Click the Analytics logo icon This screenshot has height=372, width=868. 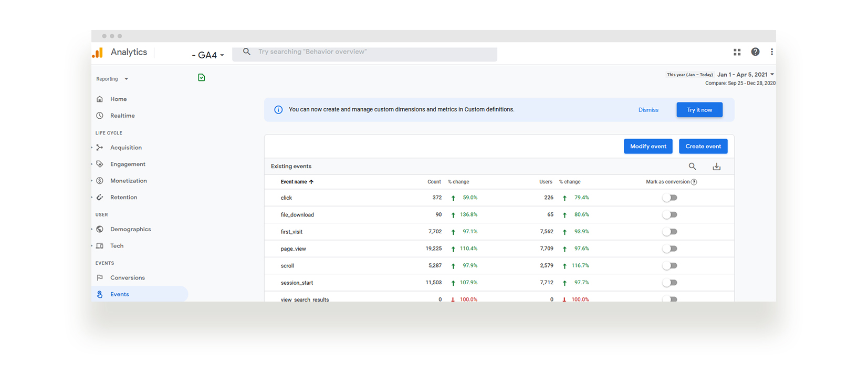[98, 53]
